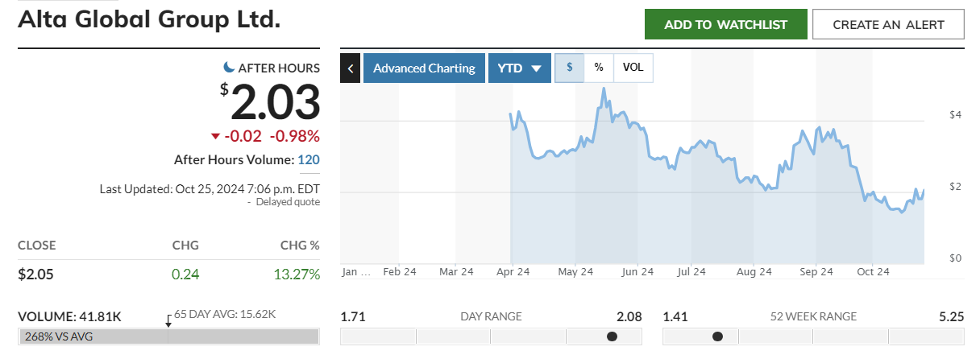Click the 65 day average arrow marker
The image size is (980, 355).
(168, 321)
